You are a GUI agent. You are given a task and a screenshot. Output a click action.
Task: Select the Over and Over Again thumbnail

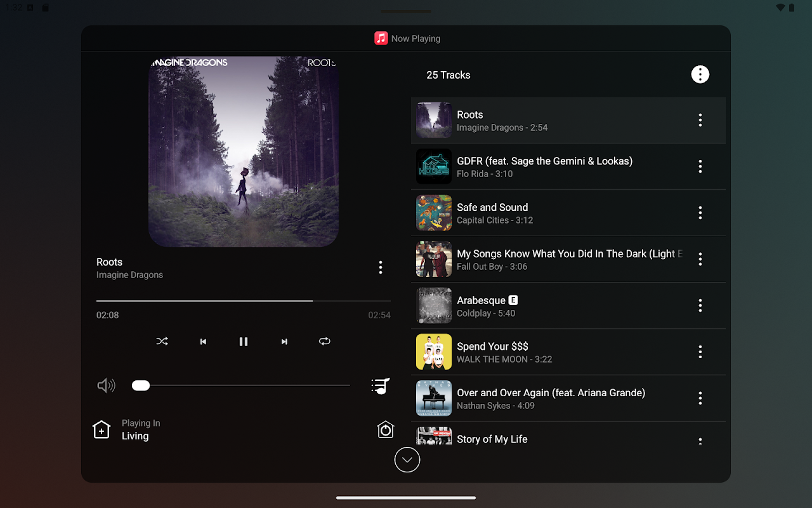pos(434,398)
